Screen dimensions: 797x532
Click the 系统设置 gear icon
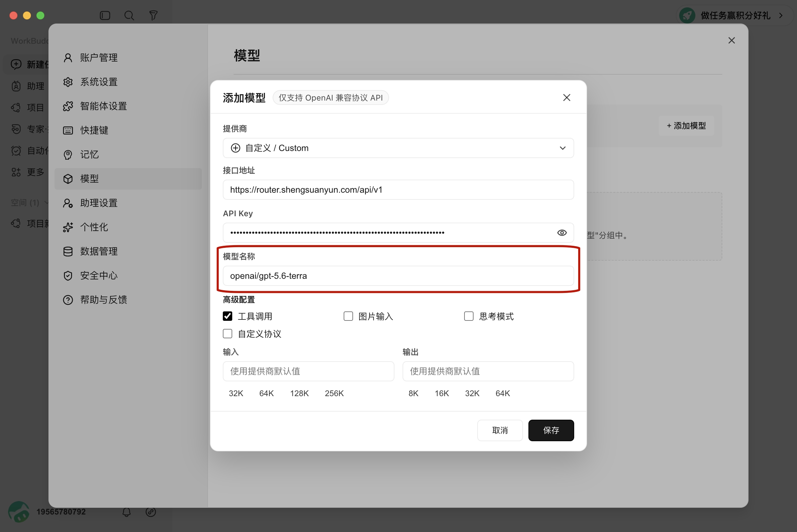(x=68, y=82)
